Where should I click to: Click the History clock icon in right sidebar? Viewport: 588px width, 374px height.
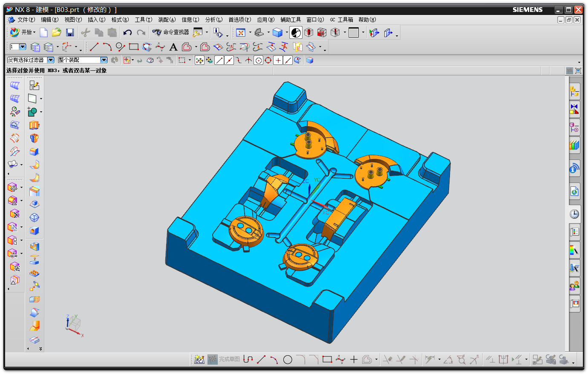tap(574, 214)
